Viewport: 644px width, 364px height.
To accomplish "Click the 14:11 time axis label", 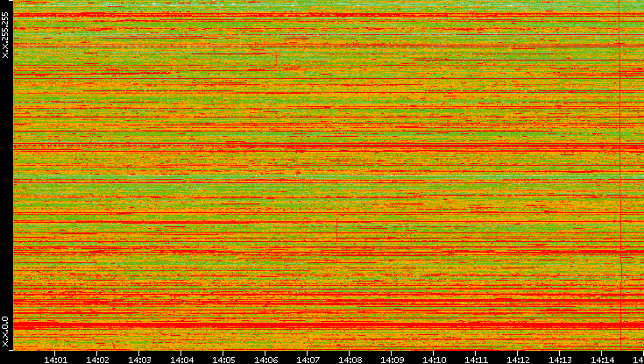I will pyautogui.click(x=476, y=360).
